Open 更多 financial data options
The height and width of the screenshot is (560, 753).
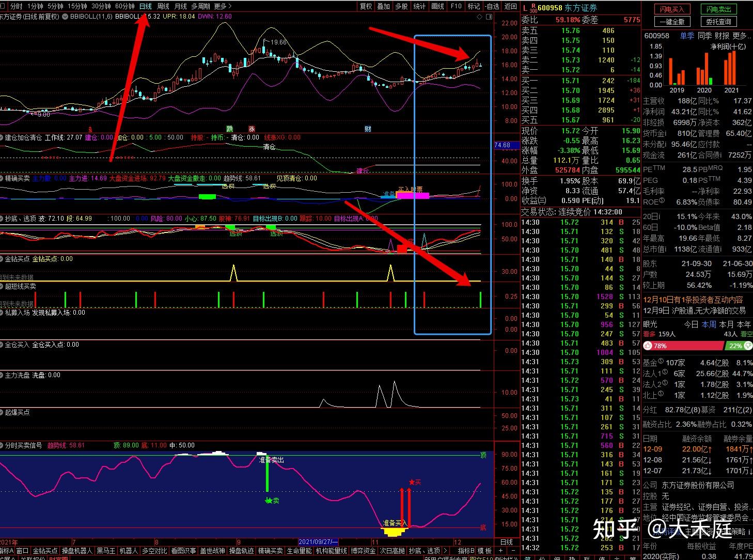coord(741,36)
